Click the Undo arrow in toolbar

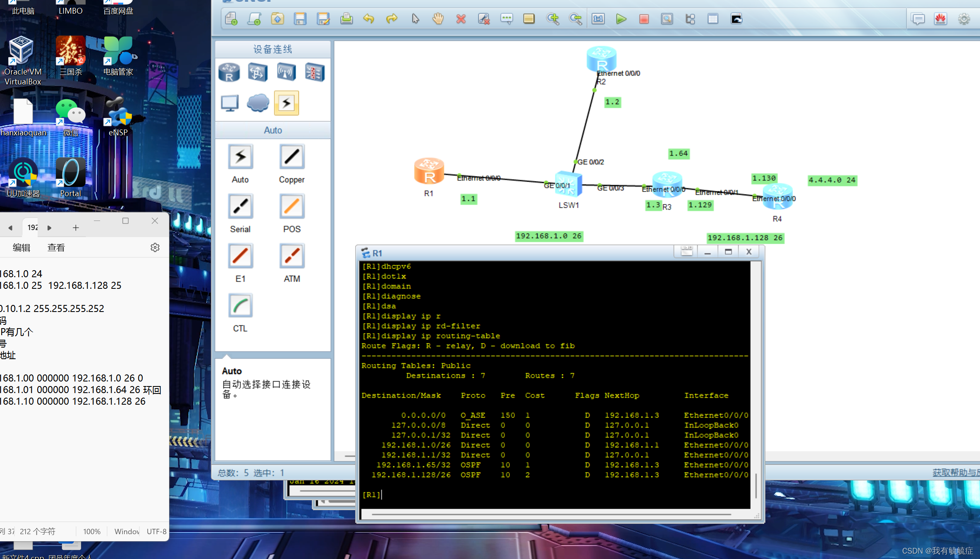tap(368, 19)
